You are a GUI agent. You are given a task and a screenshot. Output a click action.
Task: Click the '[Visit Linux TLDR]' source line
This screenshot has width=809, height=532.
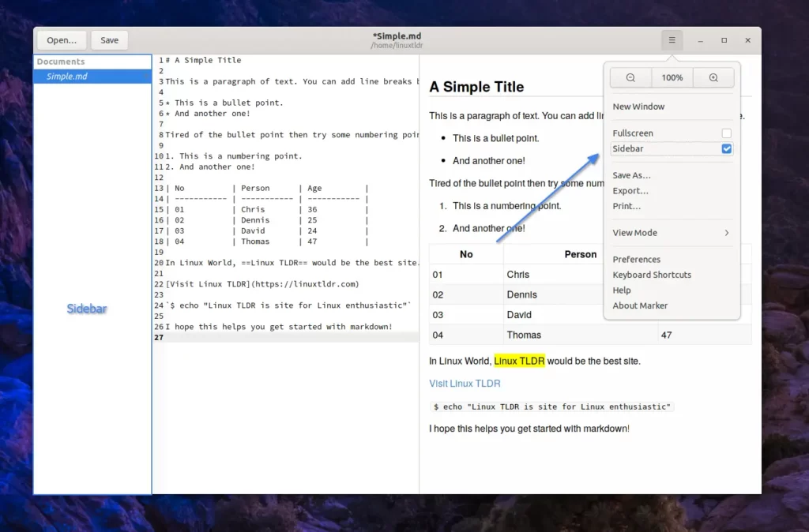(262, 284)
